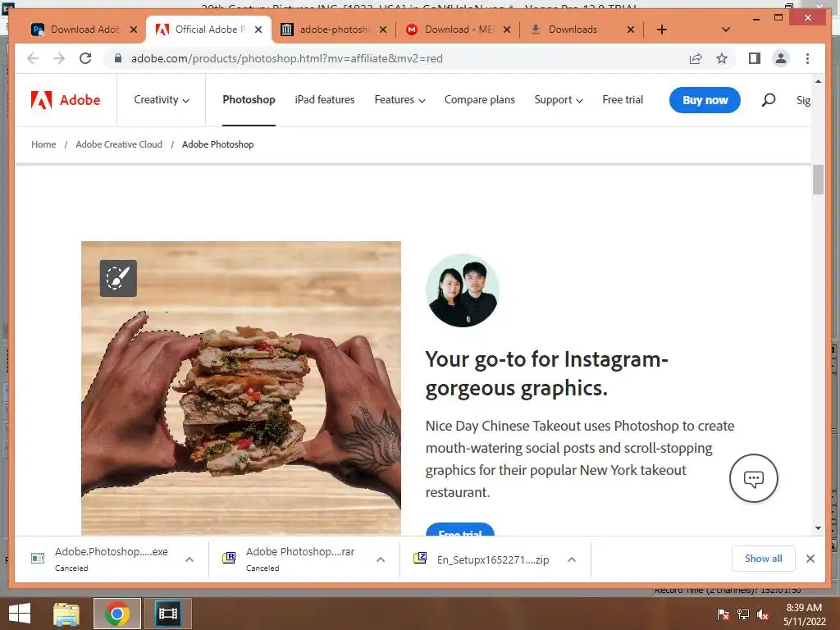Click the selection brush tool icon on photo

click(118, 278)
